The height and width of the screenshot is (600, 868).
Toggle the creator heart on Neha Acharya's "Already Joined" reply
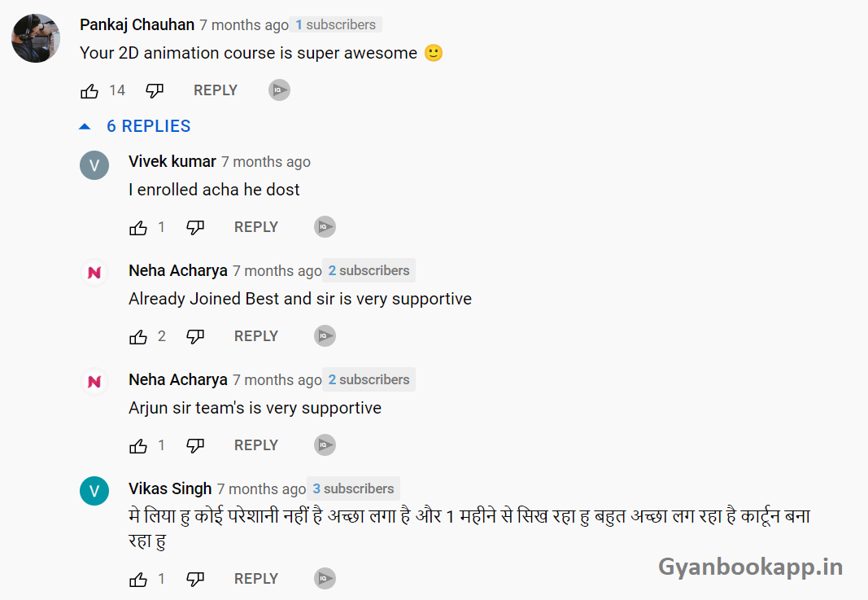pos(325,335)
